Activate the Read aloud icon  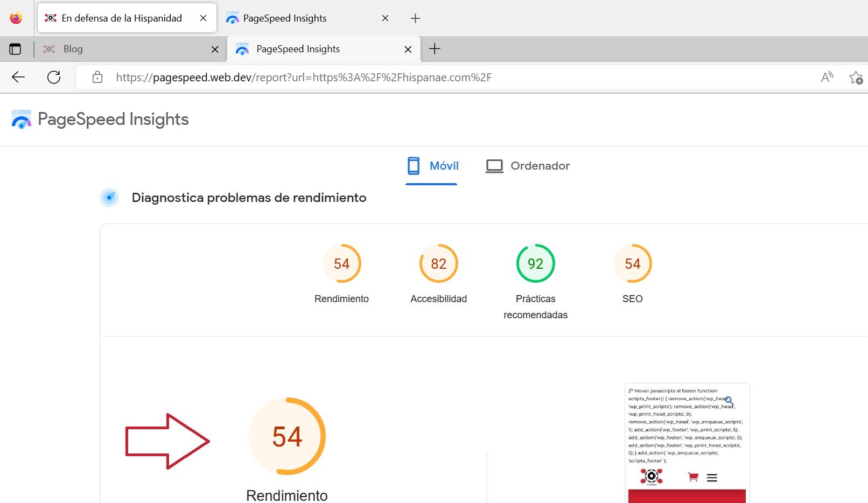827,77
